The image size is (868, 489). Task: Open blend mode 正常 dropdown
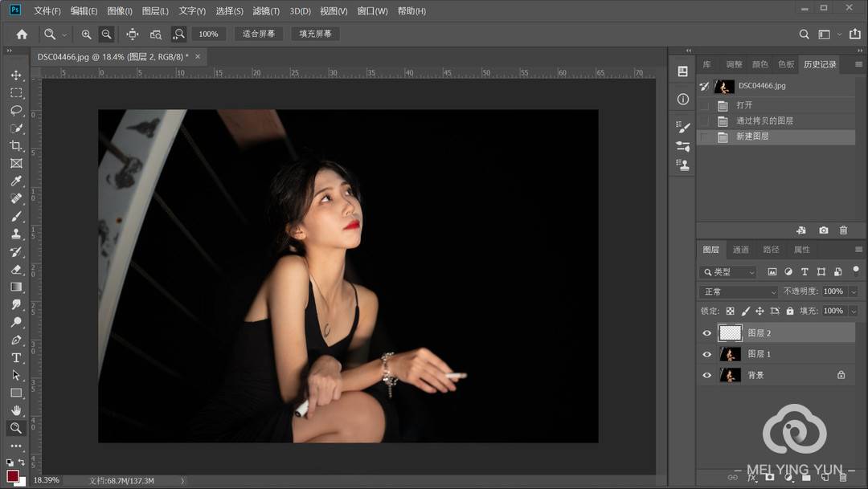point(739,291)
